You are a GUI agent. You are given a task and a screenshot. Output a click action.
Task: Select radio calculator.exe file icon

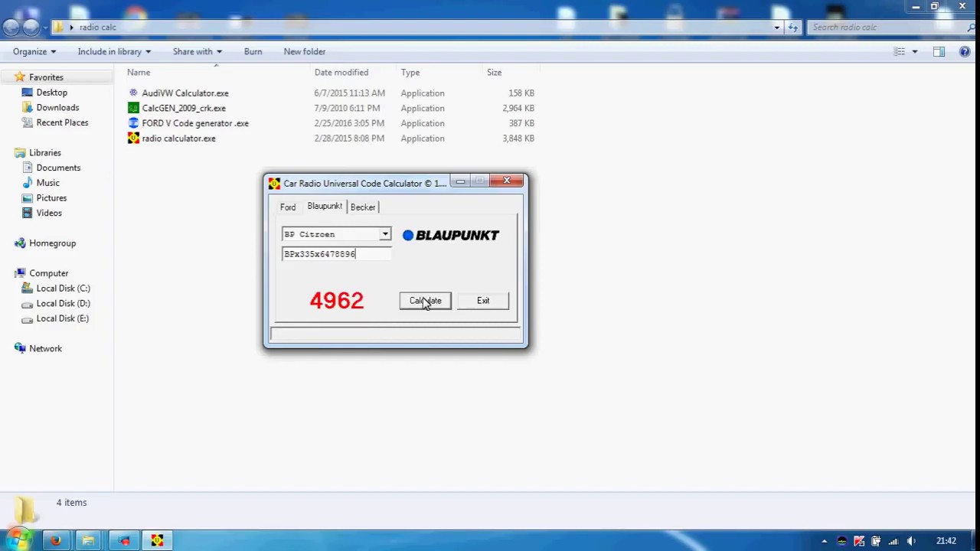[134, 139]
